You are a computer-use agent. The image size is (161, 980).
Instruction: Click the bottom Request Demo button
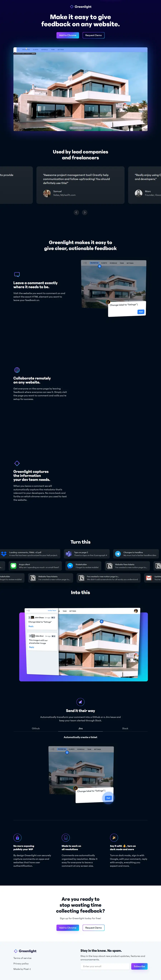tap(93, 927)
